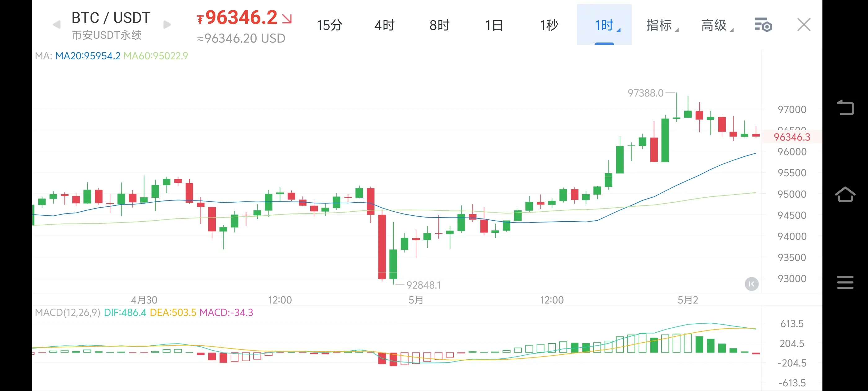This screenshot has height=391, width=868.
Task: Tap the 93000 price axis label
Action: (x=791, y=279)
